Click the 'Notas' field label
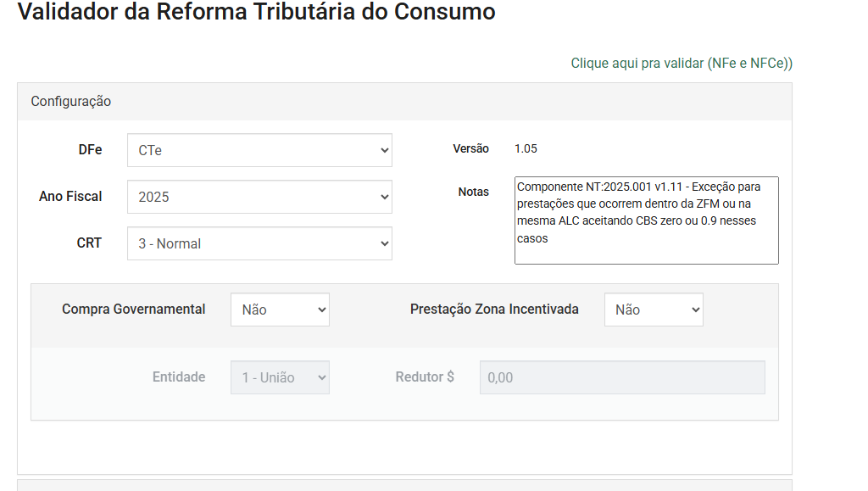Viewport: 868px width, 491px height. [x=474, y=192]
